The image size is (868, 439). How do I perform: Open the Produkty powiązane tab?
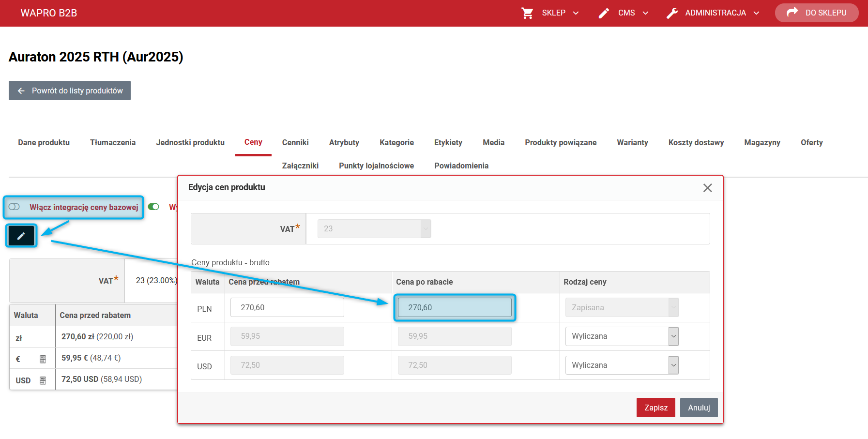[561, 142]
